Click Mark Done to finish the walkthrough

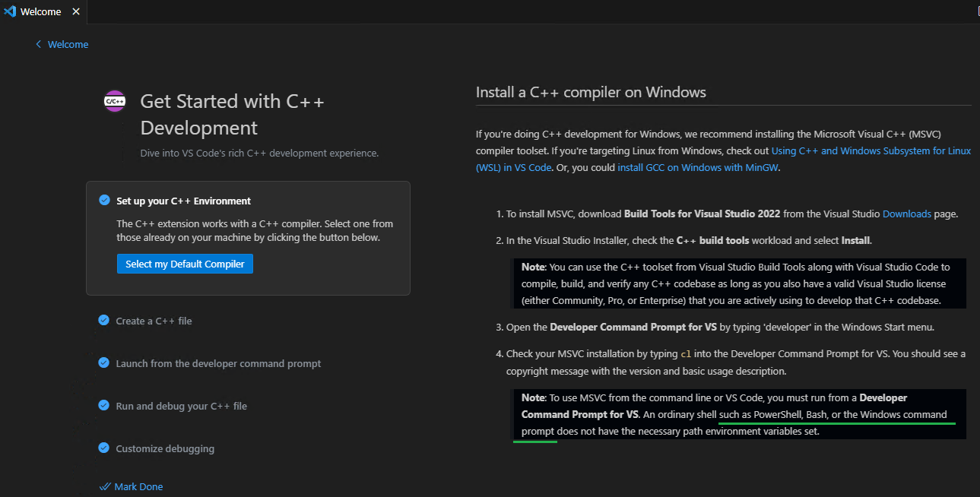click(x=137, y=486)
